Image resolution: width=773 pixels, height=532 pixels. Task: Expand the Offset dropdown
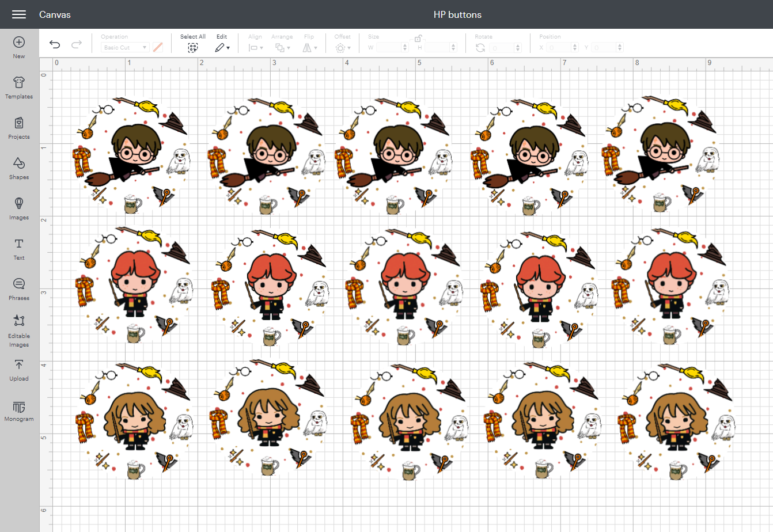click(x=343, y=48)
